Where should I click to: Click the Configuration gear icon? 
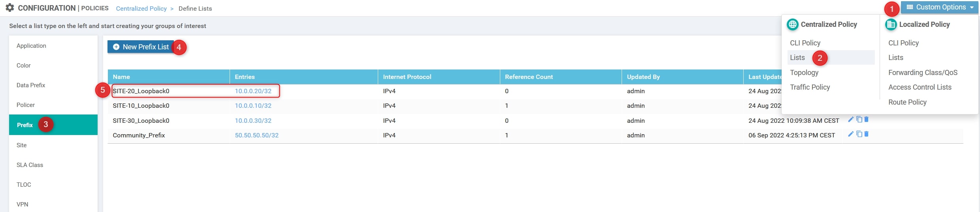tap(10, 8)
